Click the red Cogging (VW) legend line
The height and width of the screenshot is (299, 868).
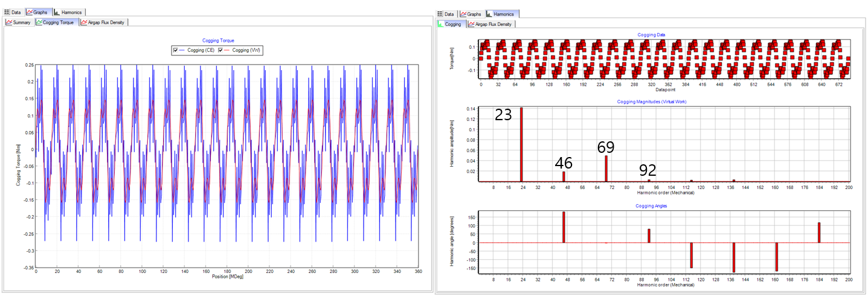(228, 50)
